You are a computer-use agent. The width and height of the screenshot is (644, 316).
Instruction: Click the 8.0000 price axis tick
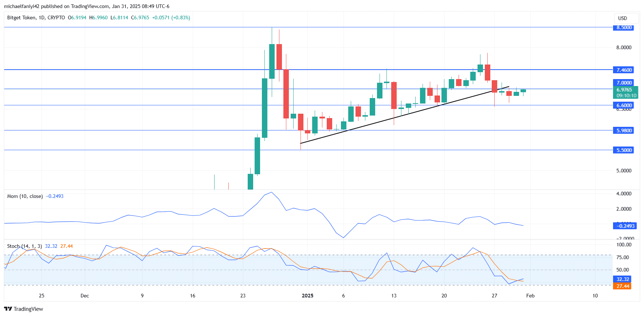624,47
